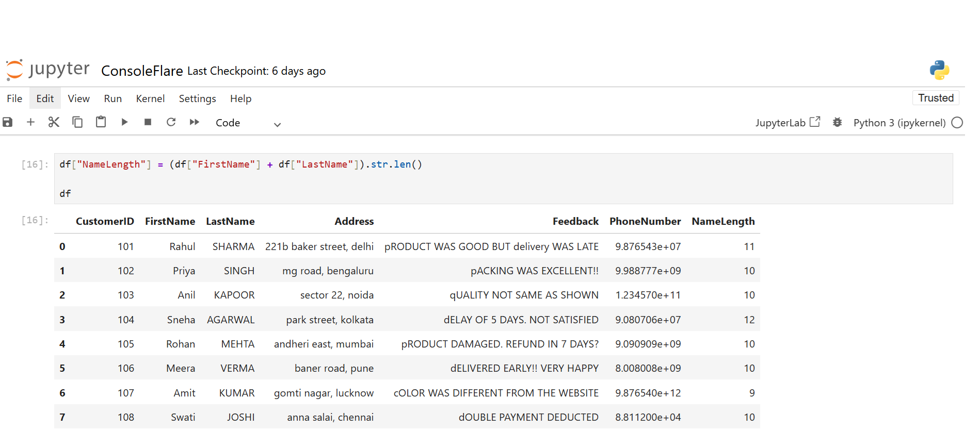Click the 'JOSHI' last name cell
The image size is (980, 430).
click(241, 417)
